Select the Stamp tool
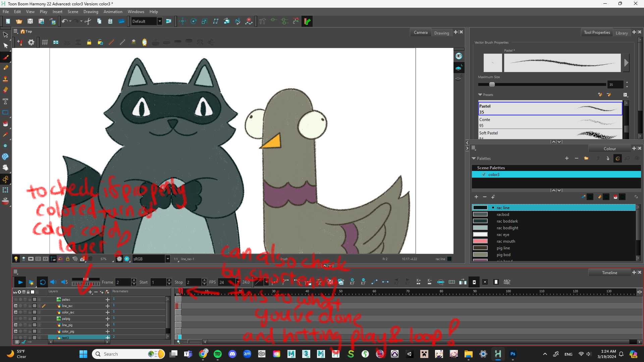The height and width of the screenshot is (362, 644). pyautogui.click(x=5, y=79)
